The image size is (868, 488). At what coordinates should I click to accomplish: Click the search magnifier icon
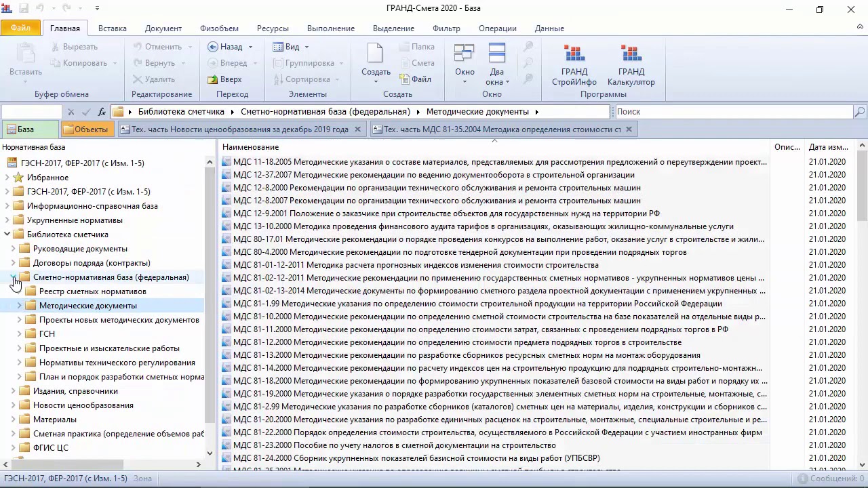coord(859,112)
